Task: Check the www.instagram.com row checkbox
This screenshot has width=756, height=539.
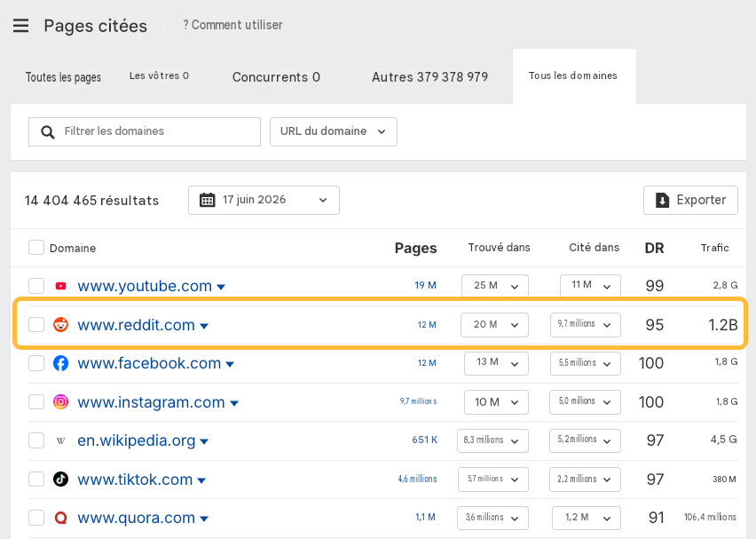Action: [x=36, y=401]
